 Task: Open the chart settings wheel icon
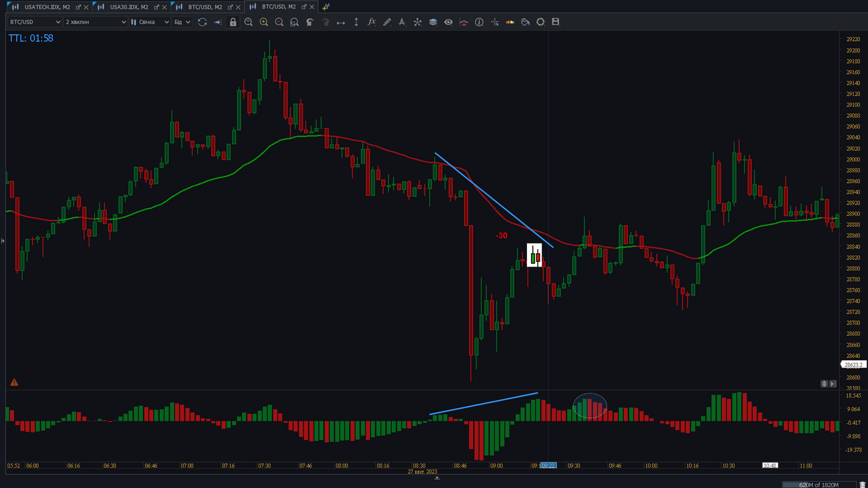540,22
